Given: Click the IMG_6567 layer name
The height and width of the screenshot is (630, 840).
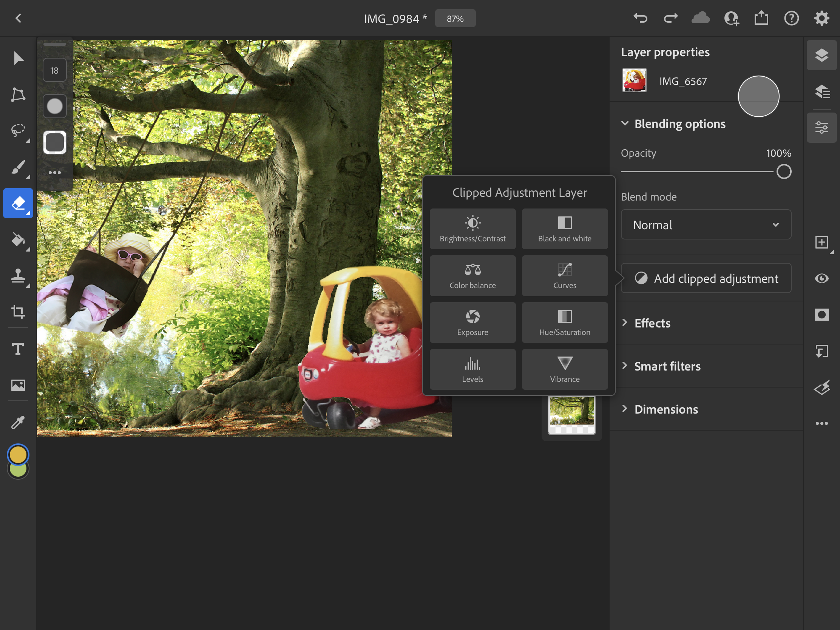Looking at the screenshot, I should pos(683,81).
